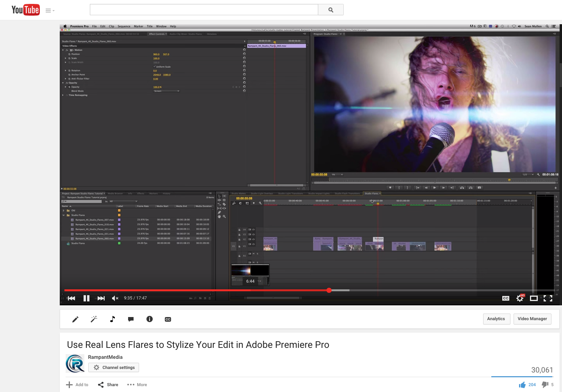The image size is (562, 392).
Task: Open the YouTube guide menu icon
Action: tap(50, 11)
